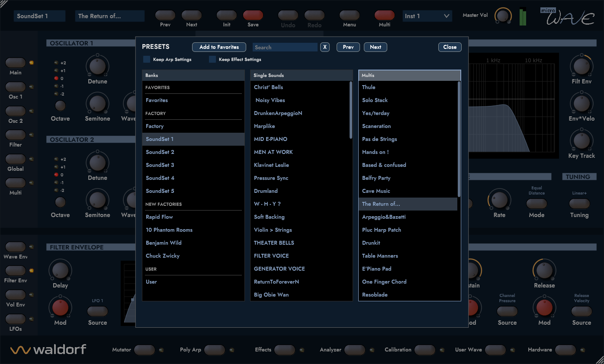Select the SoundSet 5 bank
This screenshot has height=364, width=604.
(x=193, y=191)
